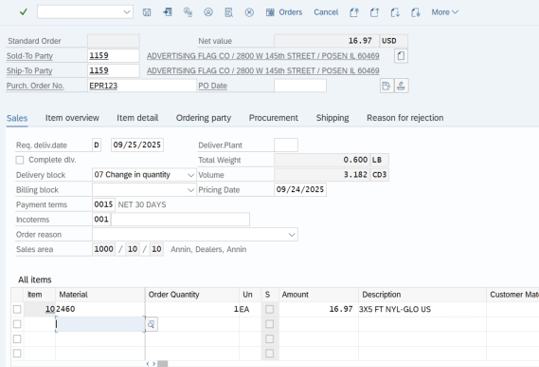Click the Ship-To Party label link

click(29, 71)
